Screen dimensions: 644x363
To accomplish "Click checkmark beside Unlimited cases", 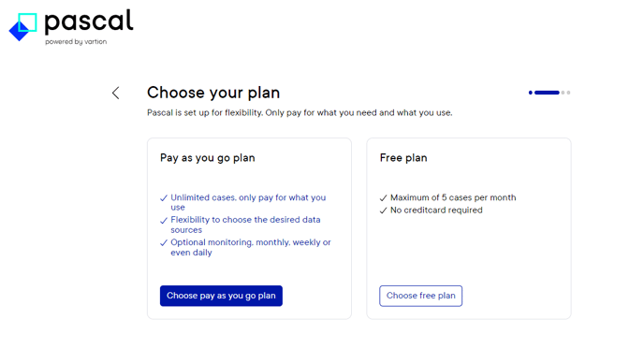I will [x=164, y=198].
